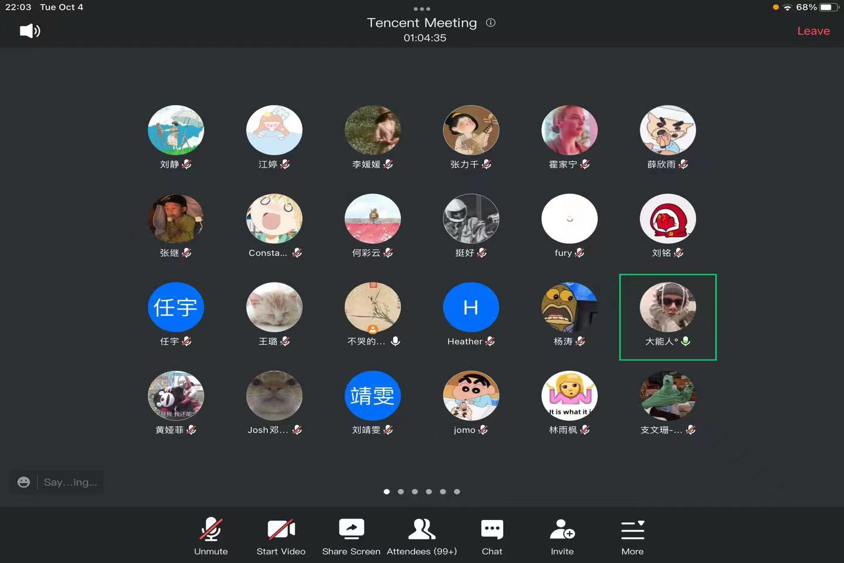Open the Attendees (99+) list
Screen dimensions: 844x563
421,536
